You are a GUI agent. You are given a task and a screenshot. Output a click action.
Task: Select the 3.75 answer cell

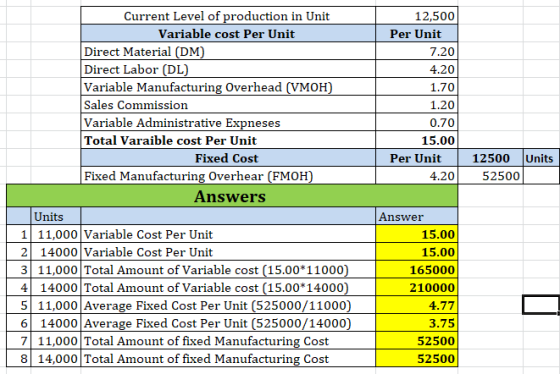tap(416, 323)
